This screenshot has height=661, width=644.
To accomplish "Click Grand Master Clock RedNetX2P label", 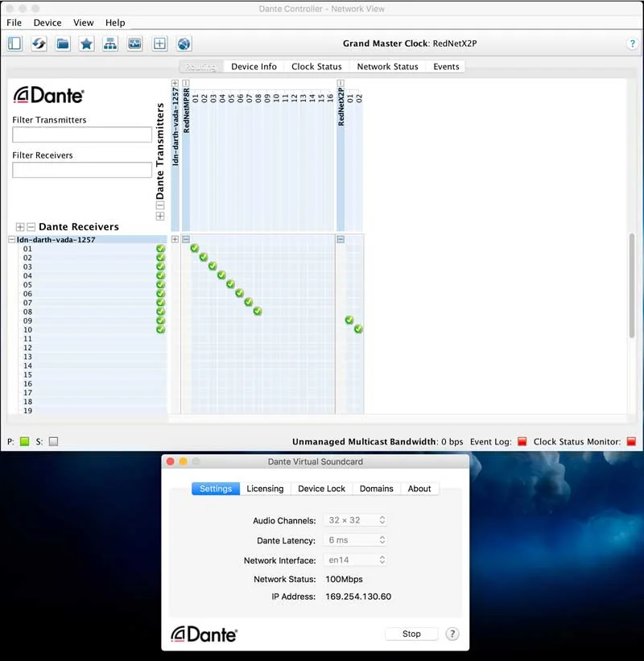I will [x=410, y=43].
